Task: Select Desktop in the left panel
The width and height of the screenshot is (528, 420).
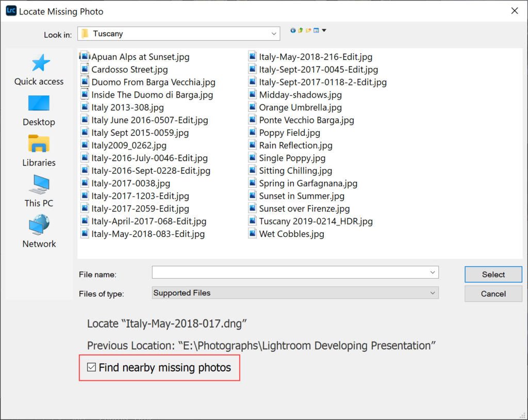Action: (39, 111)
